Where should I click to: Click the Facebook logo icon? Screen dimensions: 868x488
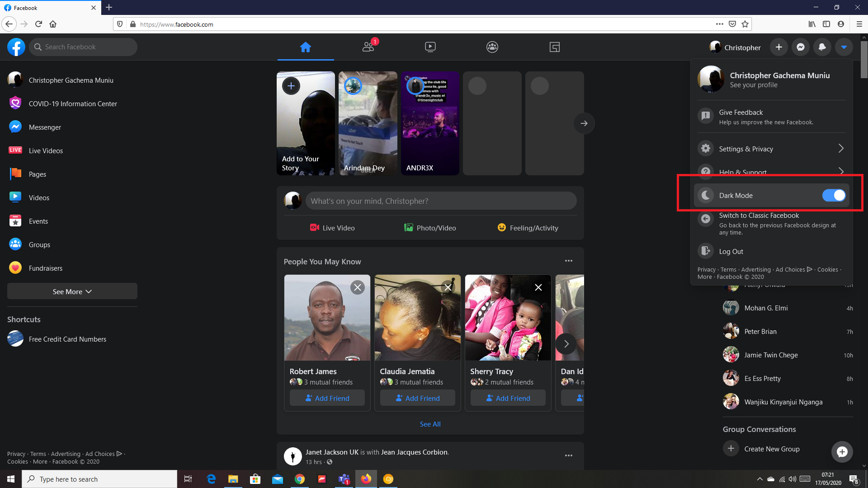coord(16,47)
